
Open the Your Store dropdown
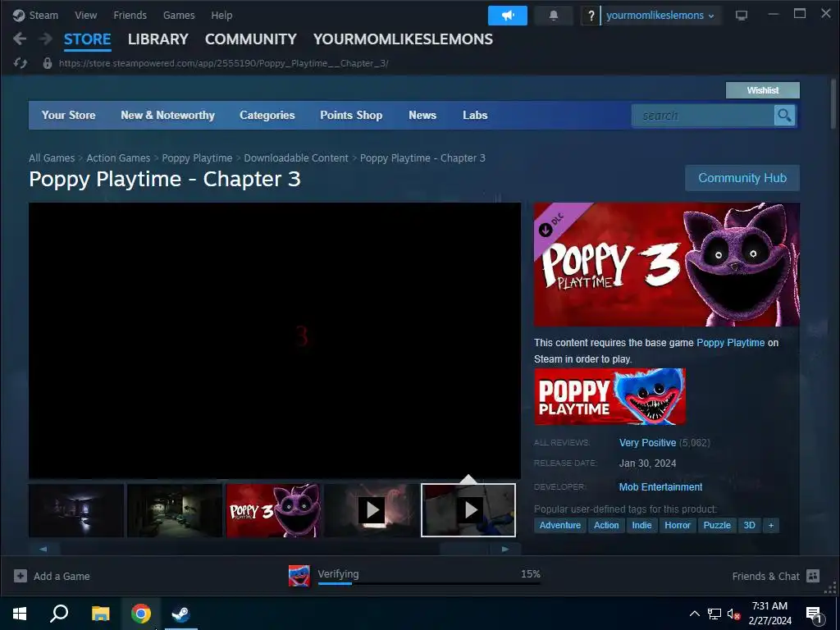pyautogui.click(x=69, y=115)
